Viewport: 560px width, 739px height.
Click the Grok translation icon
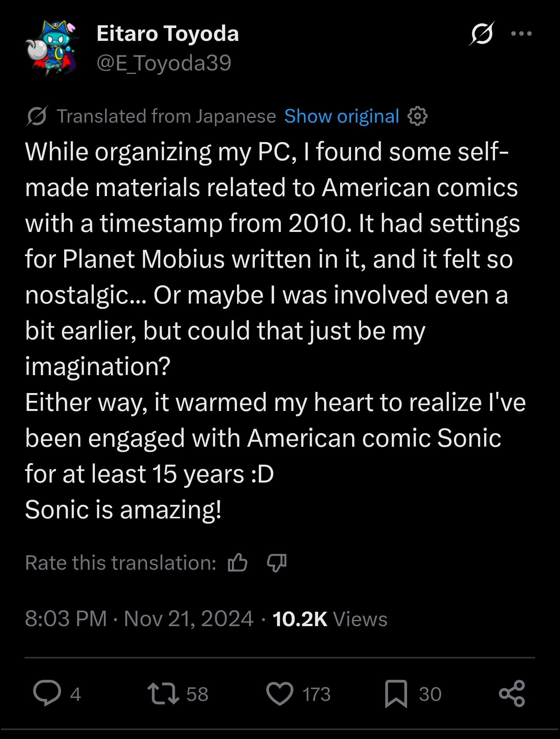tap(37, 116)
